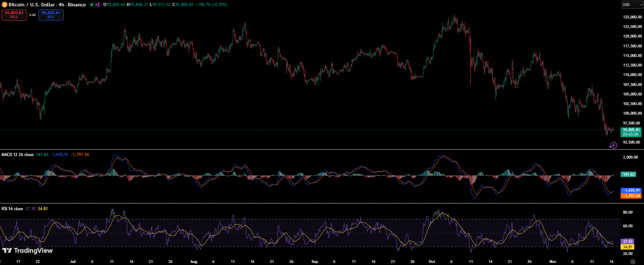Click the low price value 95,573.62
644x265 pixels.
[162, 5]
